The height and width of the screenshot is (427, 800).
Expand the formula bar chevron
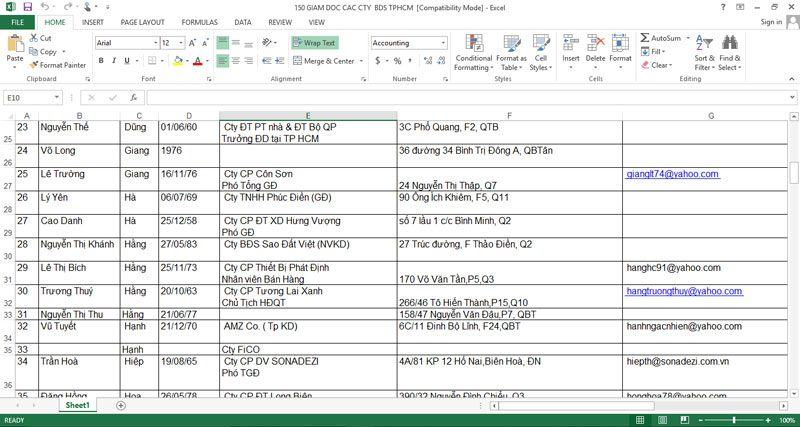point(792,97)
